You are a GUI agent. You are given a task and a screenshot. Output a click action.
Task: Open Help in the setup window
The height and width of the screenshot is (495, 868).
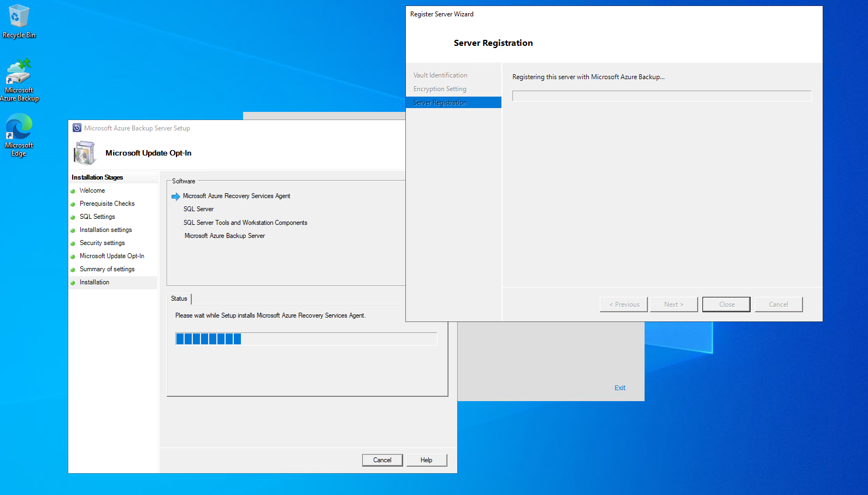click(x=427, y=460)
